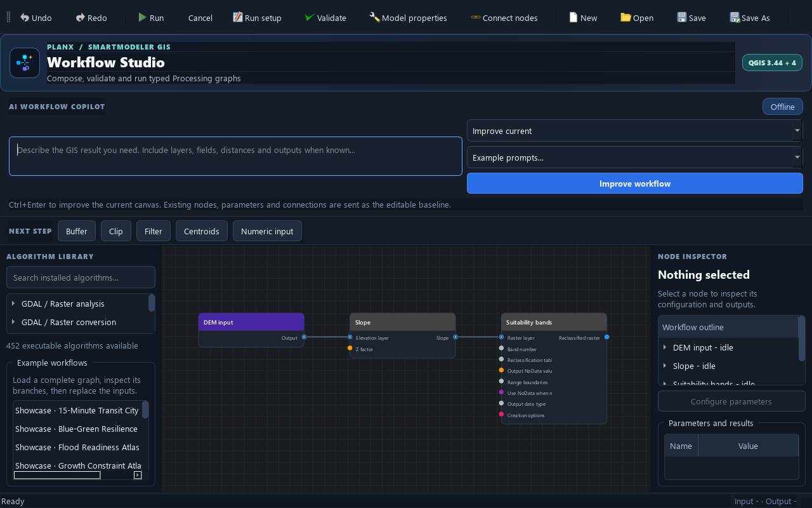This screenshot has width=812, height=508.
Task: Open the Improve current dropdown
Action: tap(634, 131)
